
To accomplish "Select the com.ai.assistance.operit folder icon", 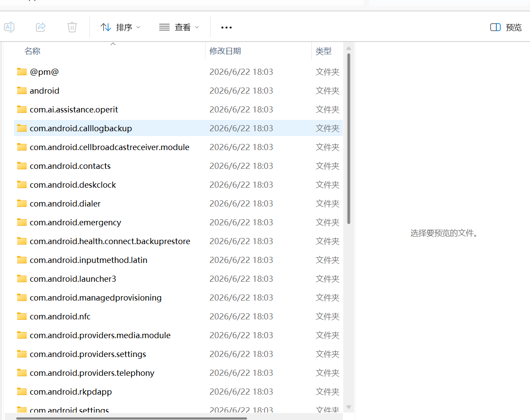I will pyautogui.click(x=22, y=109).
